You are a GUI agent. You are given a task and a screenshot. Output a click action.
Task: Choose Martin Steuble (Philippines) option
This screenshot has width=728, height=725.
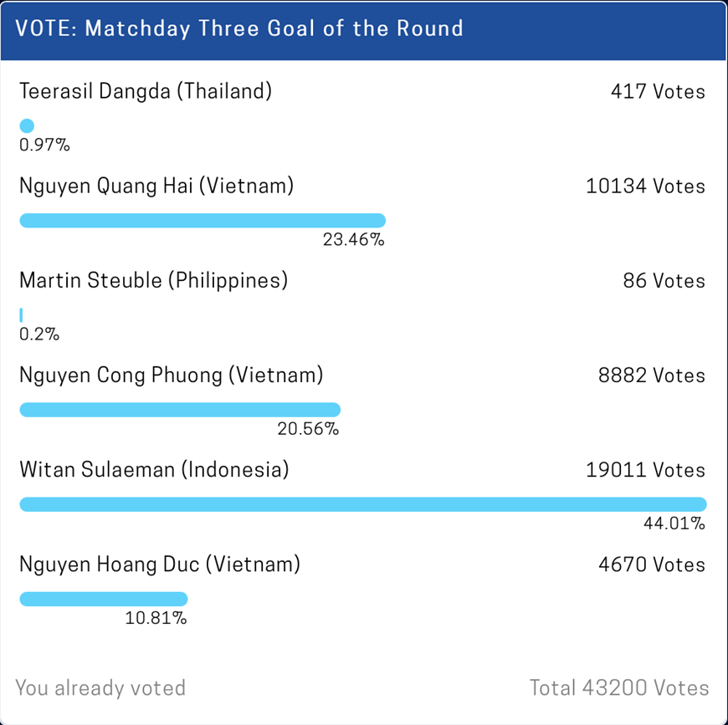(153, 280)
